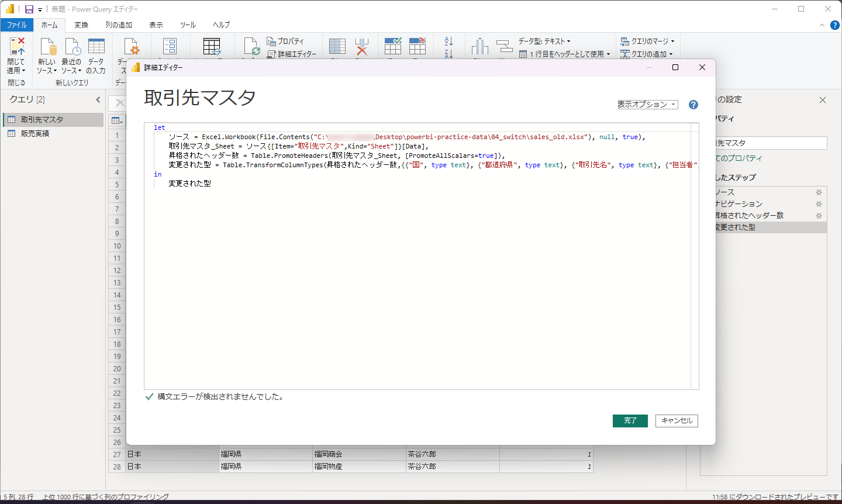The height and width of the screenshot is (504, 842).
Task: Sort descending using the Z-A icon
Action: tap(448, 53)
